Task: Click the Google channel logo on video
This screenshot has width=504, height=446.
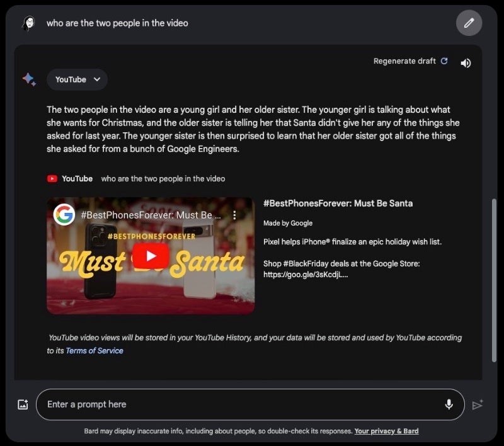Action: click(x=64, y=215)
